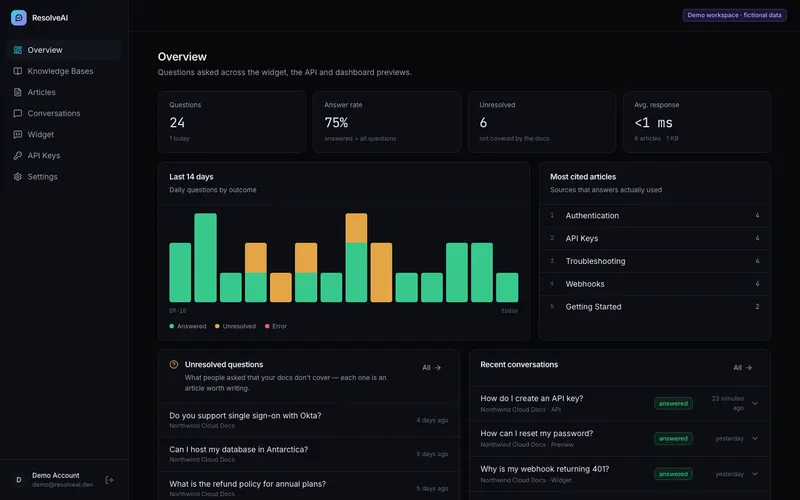Open the Getting Started cited article row

[655, 307]
